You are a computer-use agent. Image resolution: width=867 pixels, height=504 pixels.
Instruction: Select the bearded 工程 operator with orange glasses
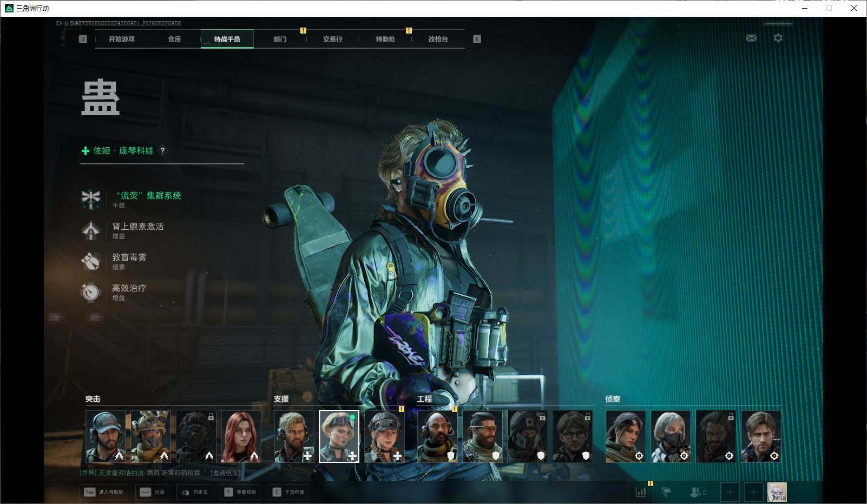[483, 436]
